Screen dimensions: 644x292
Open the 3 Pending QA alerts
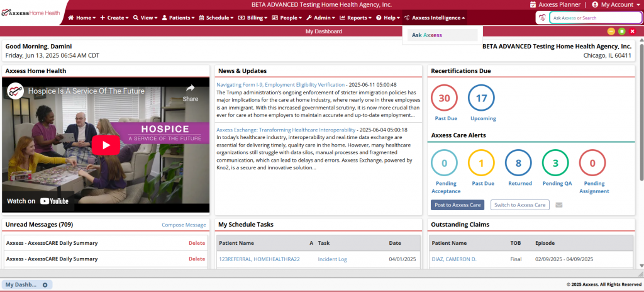click(555, 163)
